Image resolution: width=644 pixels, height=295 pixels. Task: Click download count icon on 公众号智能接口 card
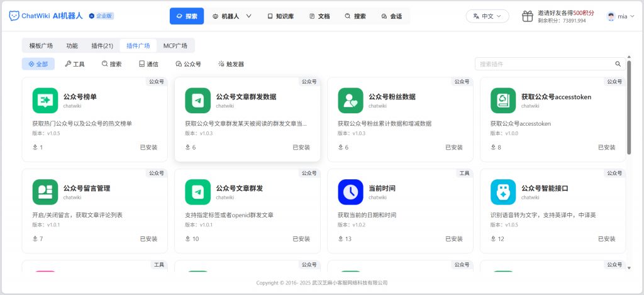click(493, 239)
